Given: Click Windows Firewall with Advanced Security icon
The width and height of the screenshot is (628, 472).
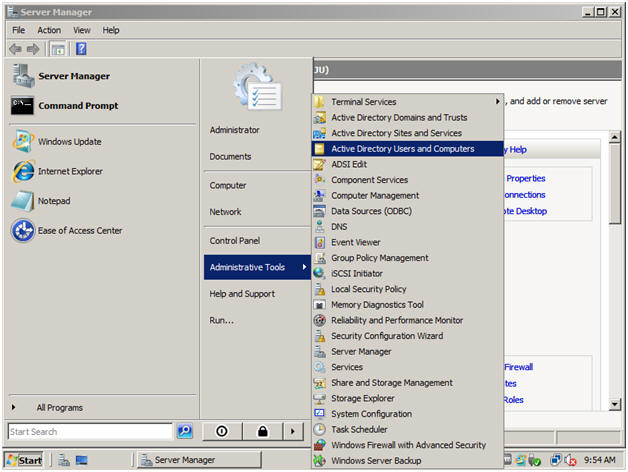Looking at the screenshot, I should click(319, 445).
